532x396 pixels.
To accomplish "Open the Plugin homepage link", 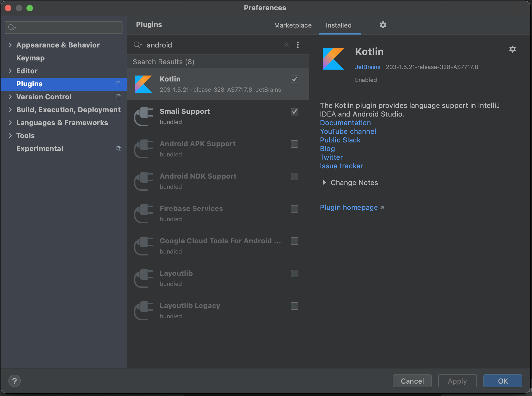I will click(349, 207).
